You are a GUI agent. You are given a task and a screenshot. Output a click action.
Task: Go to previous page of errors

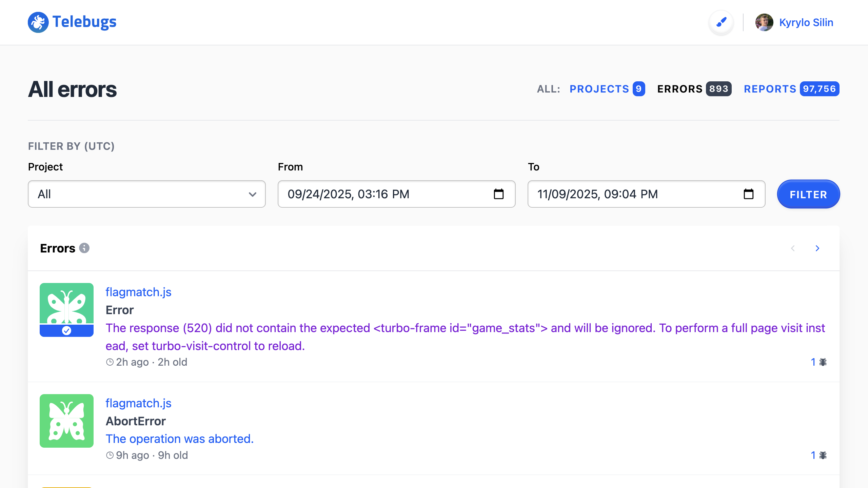(x=793, y=248)
